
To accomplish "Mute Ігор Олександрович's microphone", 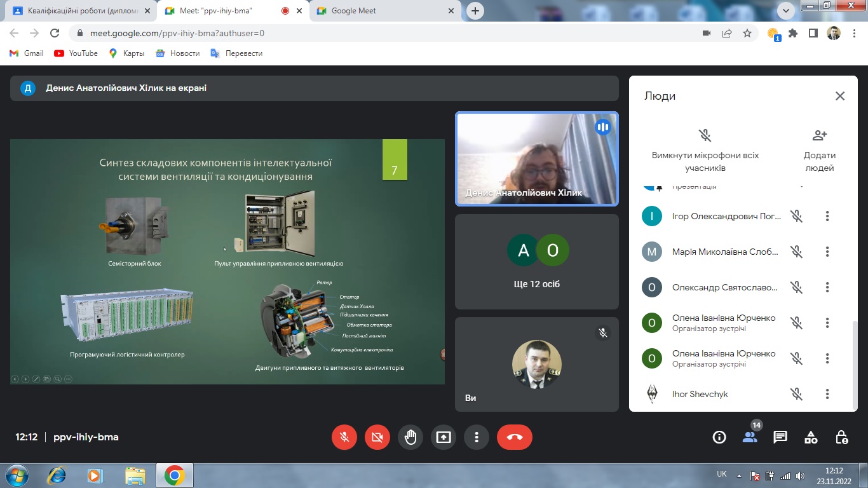I will (797, 216).
